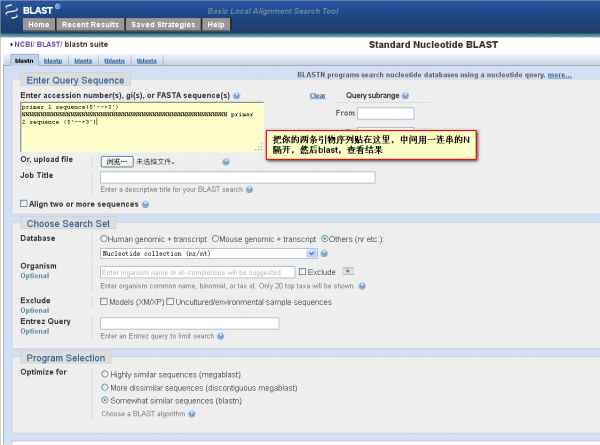Choose More dissimilar sequences (discontiguous megablast)

click(x=105, y=387)
